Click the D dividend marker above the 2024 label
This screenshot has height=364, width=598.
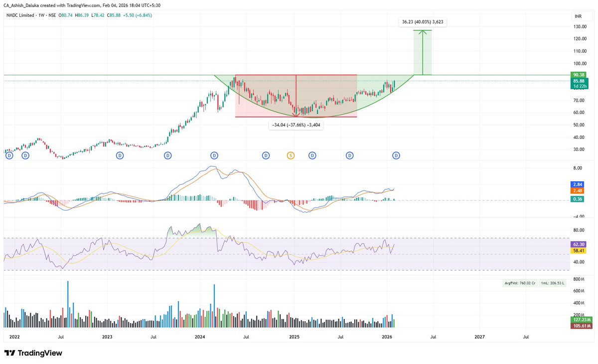tap(214, 155)
